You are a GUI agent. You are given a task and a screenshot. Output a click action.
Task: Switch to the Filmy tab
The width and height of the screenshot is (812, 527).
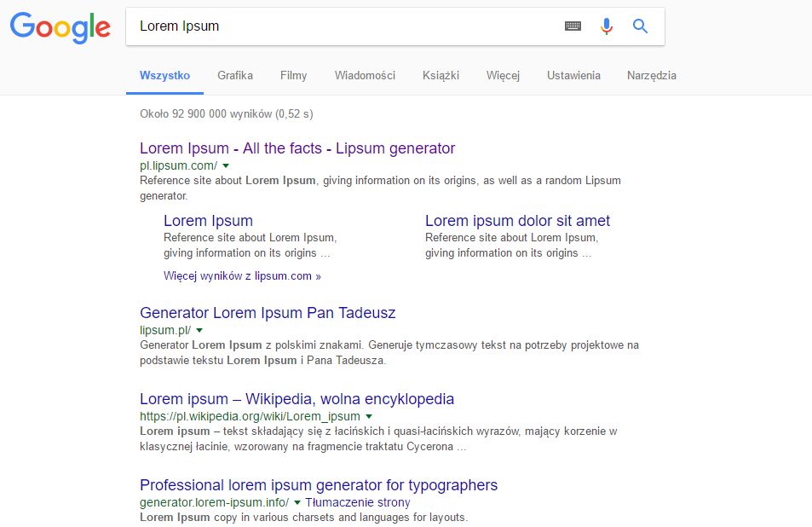(x=294, y=76)
